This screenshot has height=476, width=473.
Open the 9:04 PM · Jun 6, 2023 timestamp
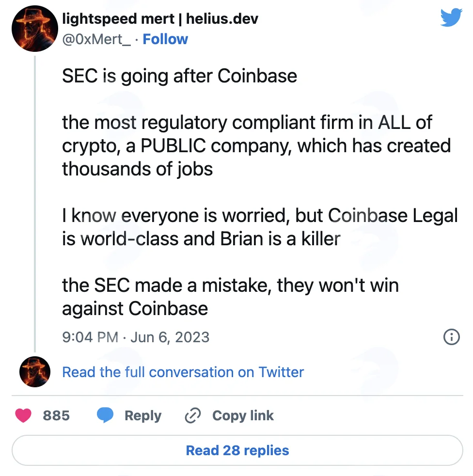[x=136, y=337]
